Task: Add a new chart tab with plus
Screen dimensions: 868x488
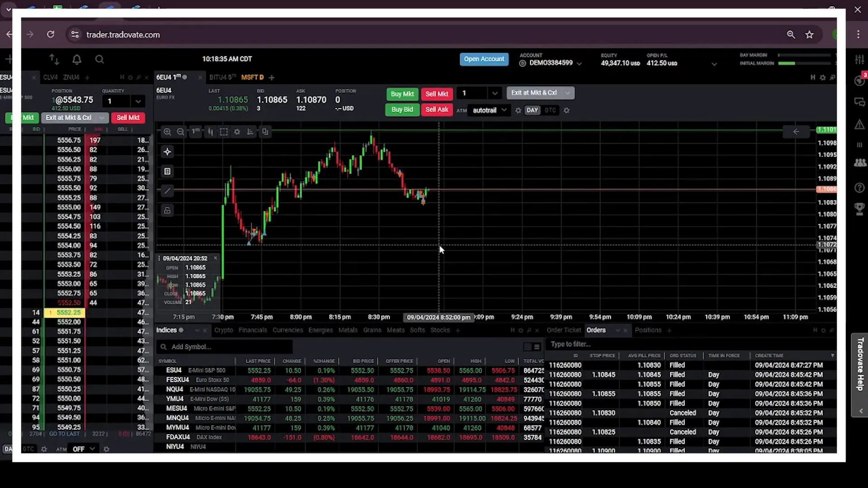Action: 271,78
